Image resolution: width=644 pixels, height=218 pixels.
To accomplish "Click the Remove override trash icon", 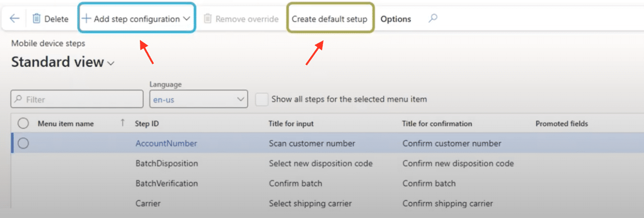I will pos(207,19).
